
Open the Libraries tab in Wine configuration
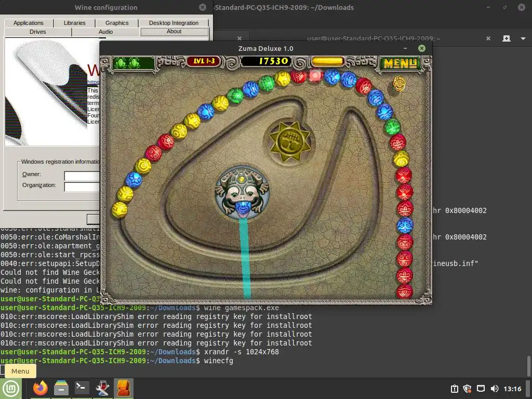pos(75,23)
